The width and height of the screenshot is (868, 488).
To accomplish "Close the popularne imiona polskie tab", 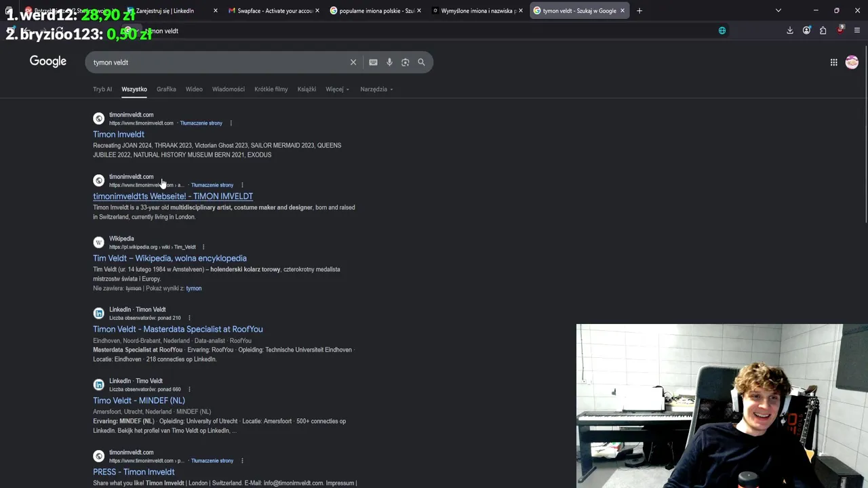I will [419, 11].
